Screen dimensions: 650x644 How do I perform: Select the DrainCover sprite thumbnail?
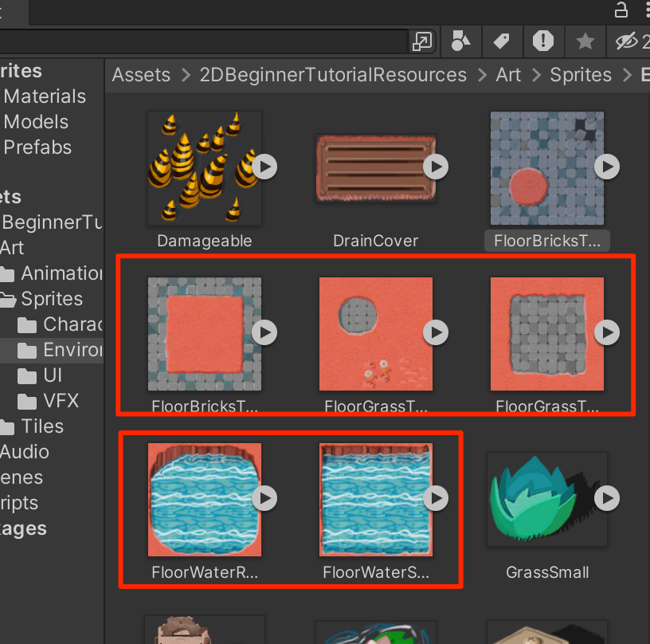tap(375, 168)
